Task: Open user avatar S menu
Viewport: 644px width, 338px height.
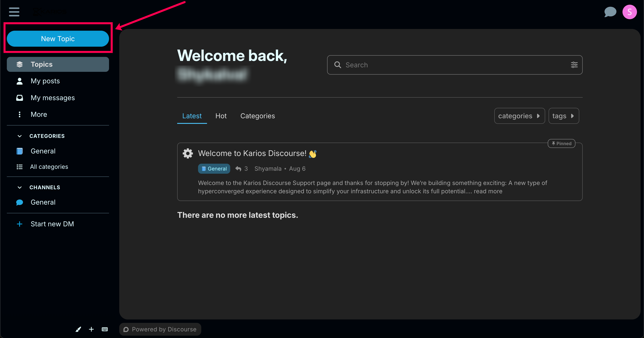Action: [x=629, y=12]
